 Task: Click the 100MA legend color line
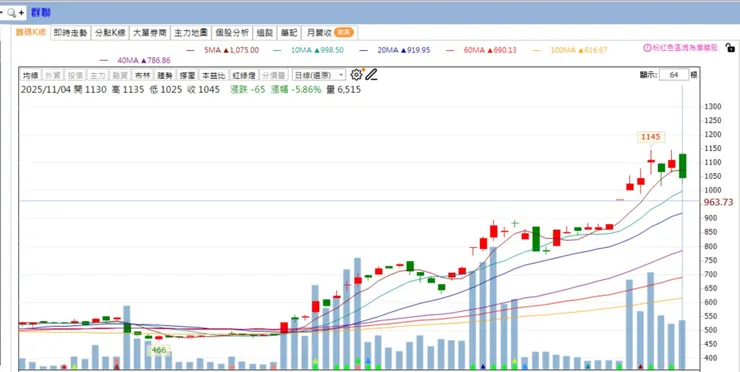click(x=537, y=50)
